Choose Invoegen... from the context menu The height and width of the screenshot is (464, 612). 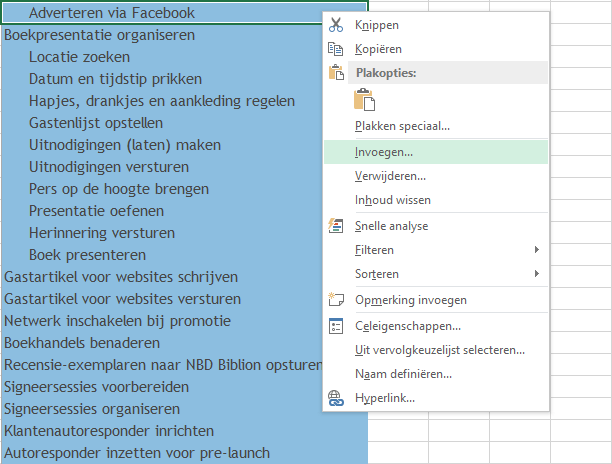[384, 152]
